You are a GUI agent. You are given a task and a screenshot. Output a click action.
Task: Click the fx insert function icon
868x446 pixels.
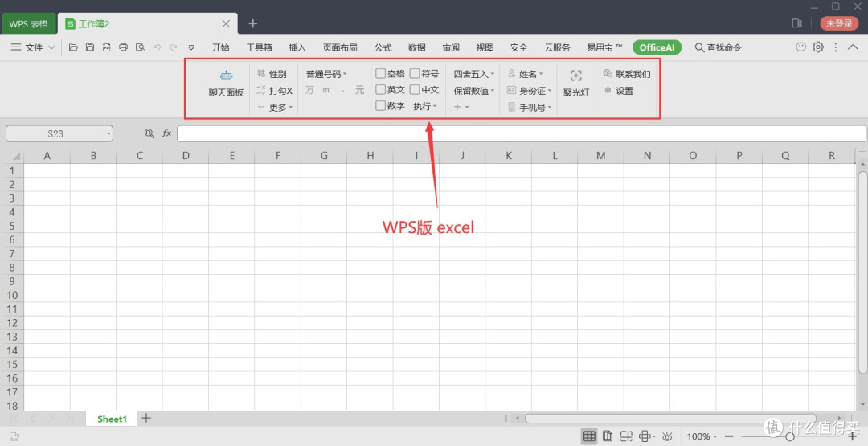tap(167, 133)
